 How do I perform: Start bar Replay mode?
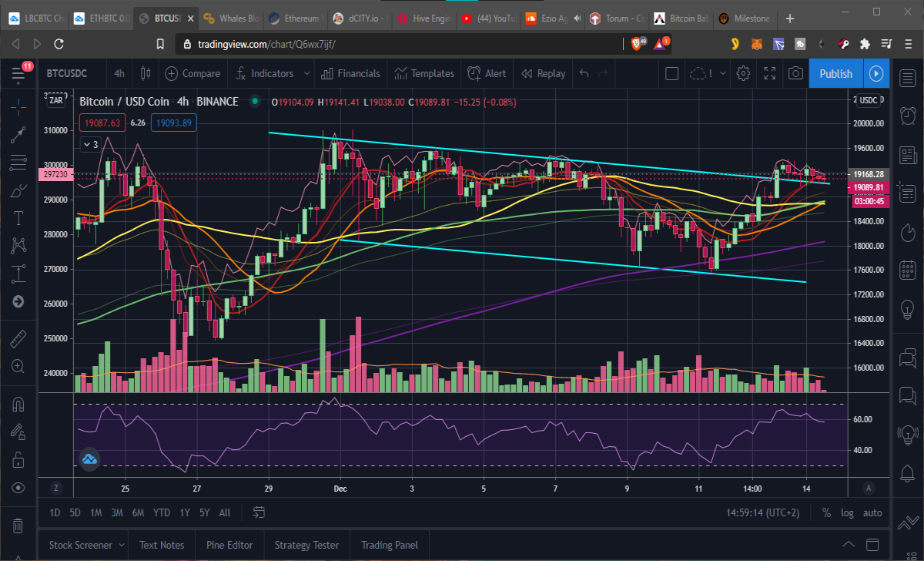[544, 73]
